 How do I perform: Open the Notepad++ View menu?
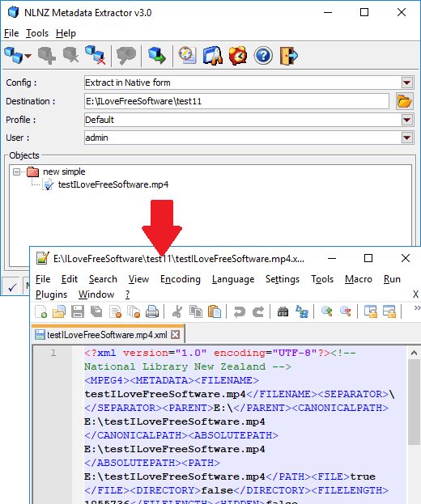[138, 279]
